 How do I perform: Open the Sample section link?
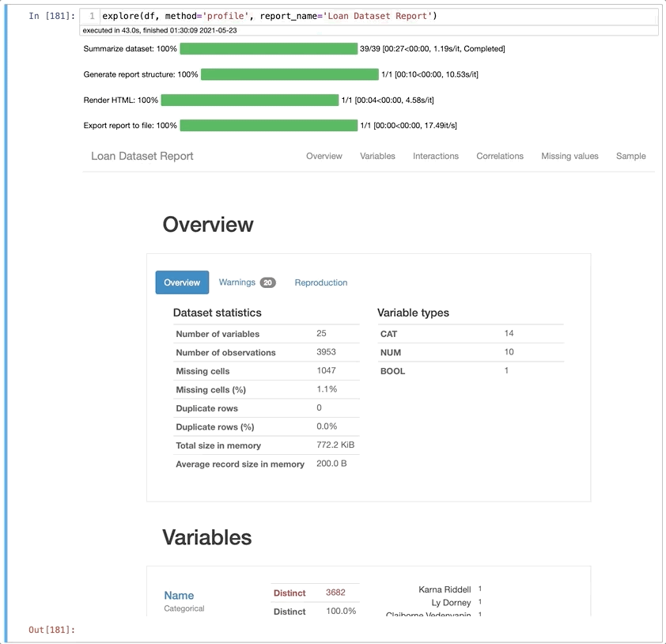click(x=630, y=156)
